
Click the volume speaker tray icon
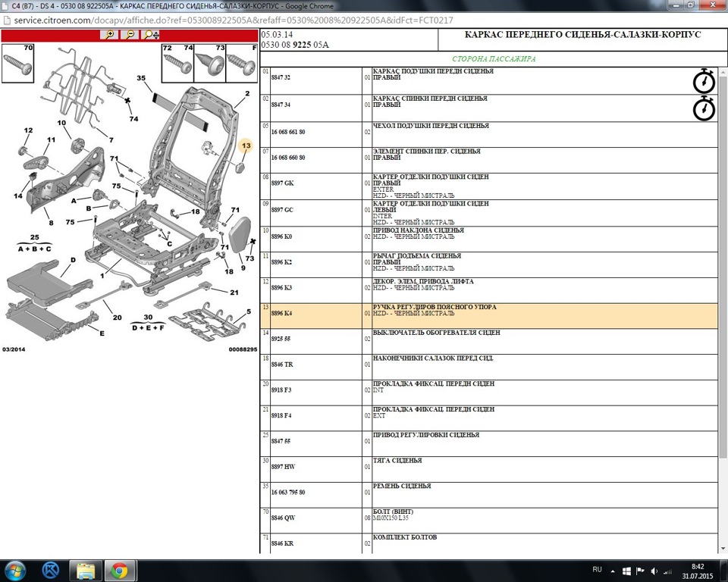(654, 571)
